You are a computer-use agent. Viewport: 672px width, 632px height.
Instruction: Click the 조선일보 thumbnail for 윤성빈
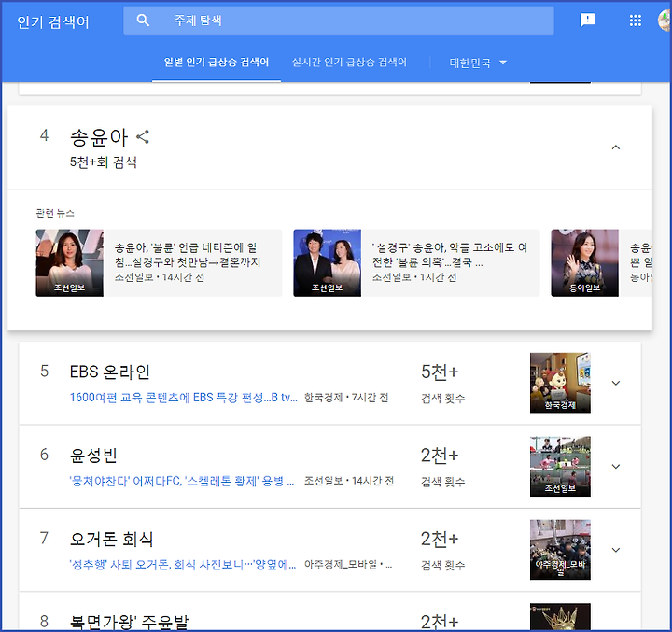point(560,467)
